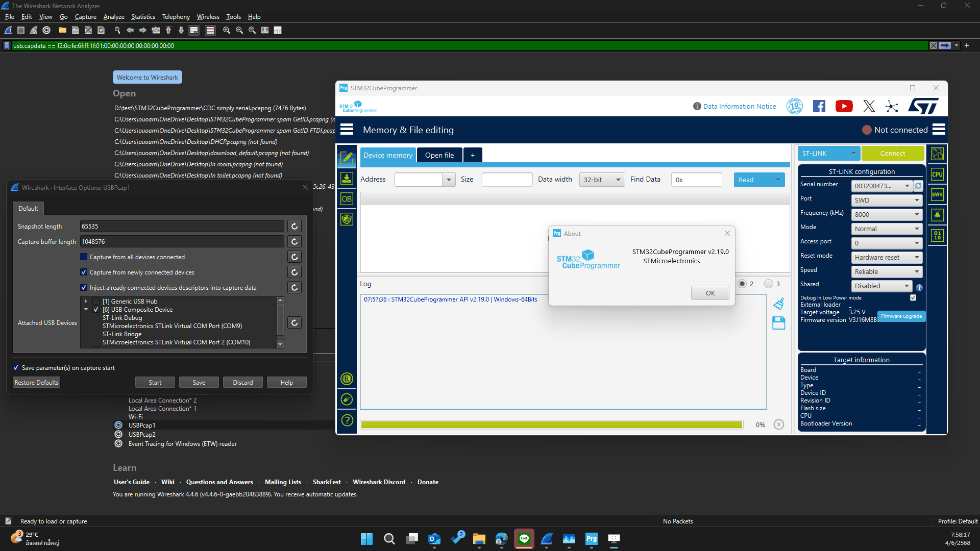The image size is (980, 551).
Task: Enable capture from all devices connected
Action: point(83,257)
